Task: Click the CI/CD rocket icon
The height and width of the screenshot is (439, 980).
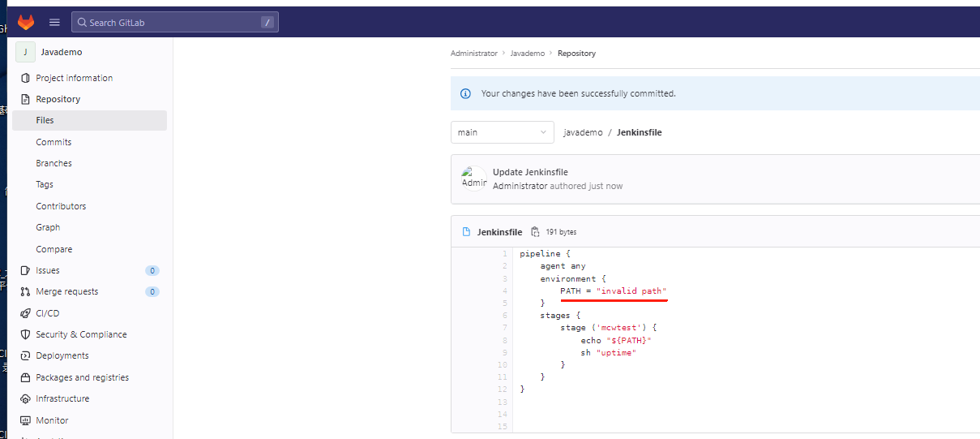Action: click(25, 313)
